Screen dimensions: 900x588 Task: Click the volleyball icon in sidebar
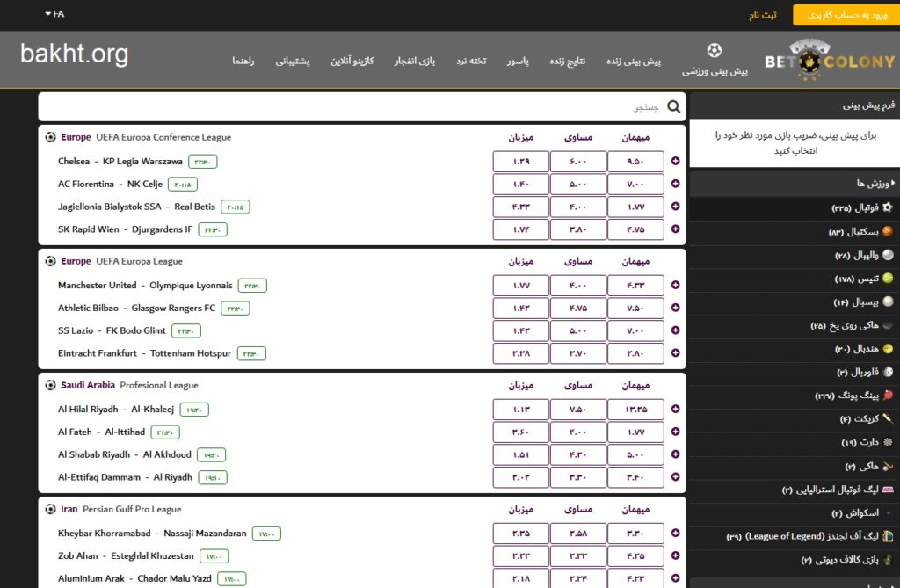point(887,255)
